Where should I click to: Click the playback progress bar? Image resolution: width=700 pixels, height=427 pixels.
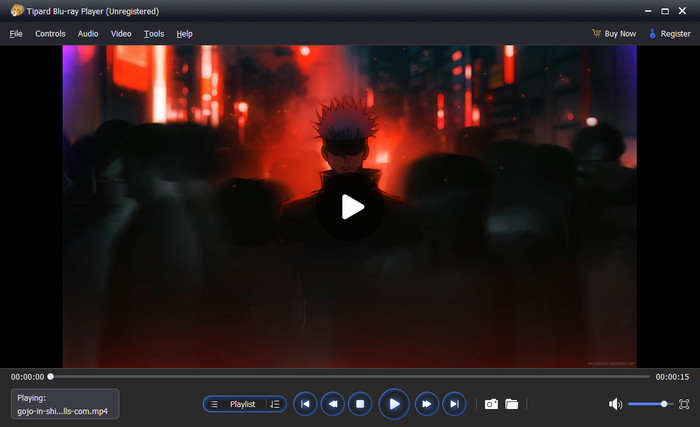[350, 377]
